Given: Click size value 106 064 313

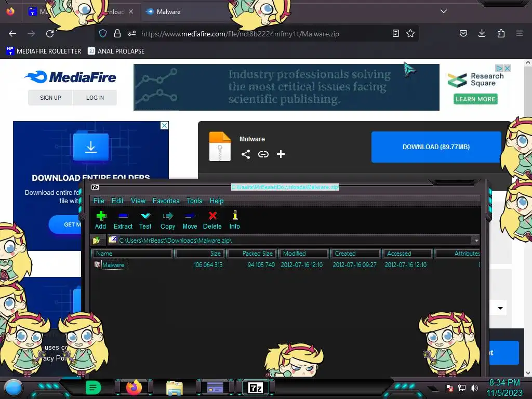Looking at the screenshot, I should point(208,265).
